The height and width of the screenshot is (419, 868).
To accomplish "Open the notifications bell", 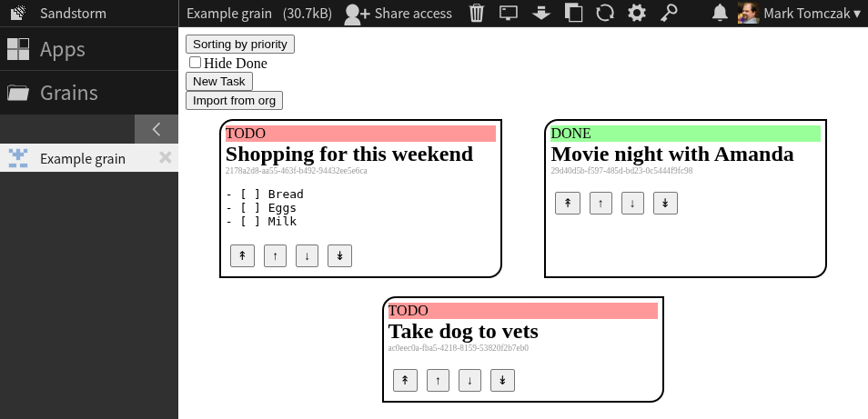I will click(x=720, y=13).
